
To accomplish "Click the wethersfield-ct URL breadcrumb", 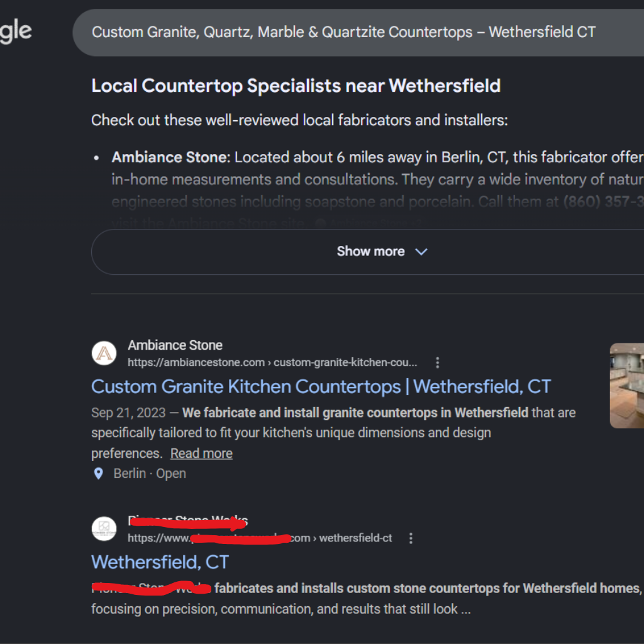I will [260, 538].
